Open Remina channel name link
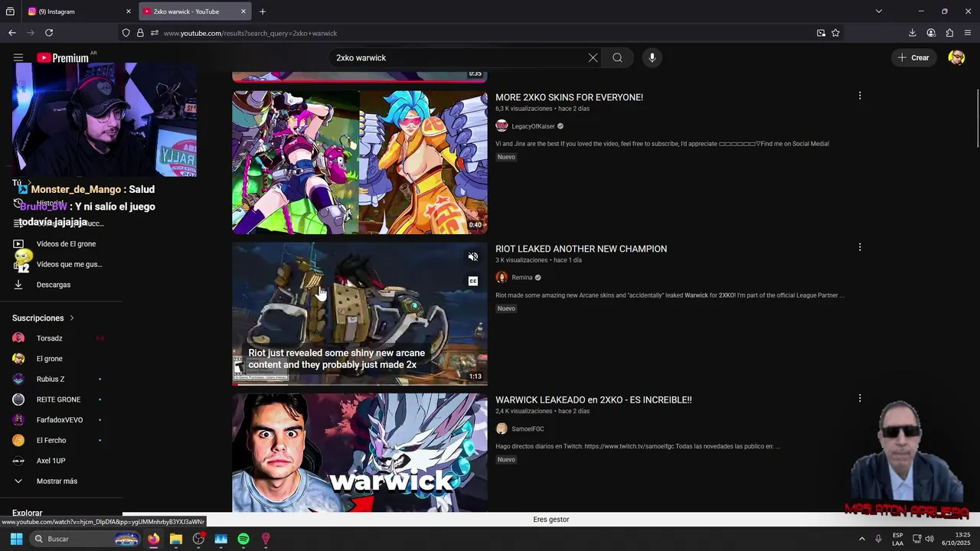 pyautogui.click(x=522, y=278)
